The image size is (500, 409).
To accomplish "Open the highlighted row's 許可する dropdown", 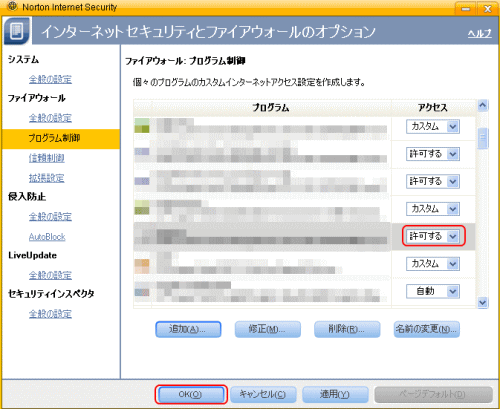I will [x=433, y=236].
